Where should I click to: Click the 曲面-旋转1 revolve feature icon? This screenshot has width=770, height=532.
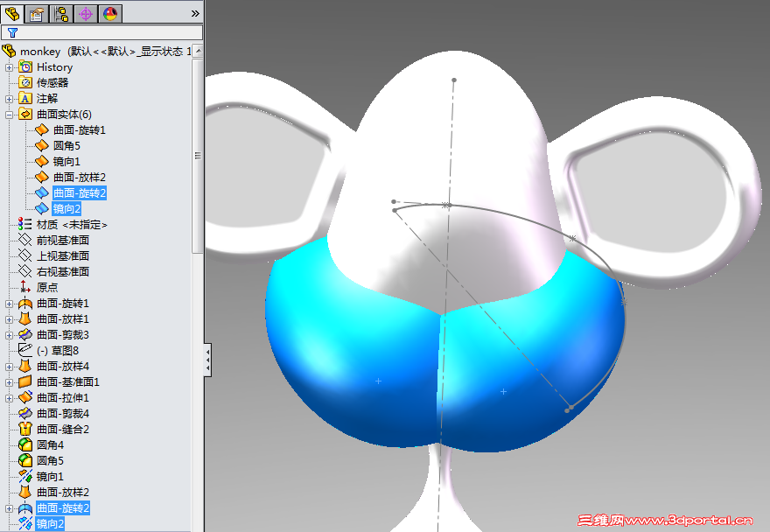(x=25, y=304)
